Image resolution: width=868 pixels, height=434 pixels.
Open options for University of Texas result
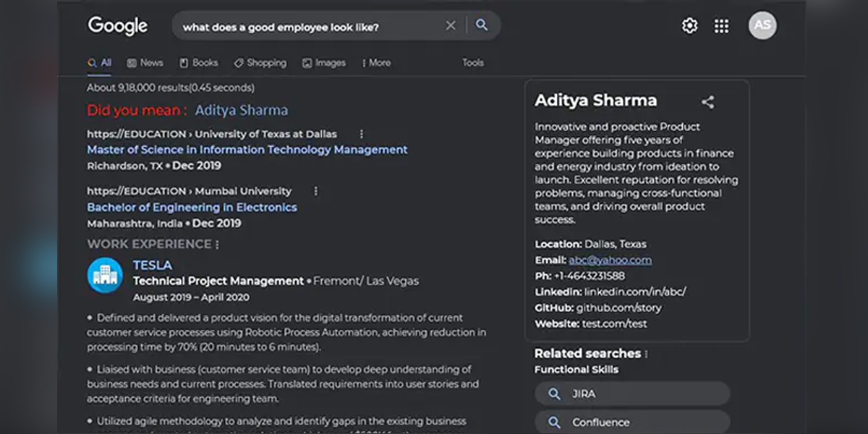362,134
